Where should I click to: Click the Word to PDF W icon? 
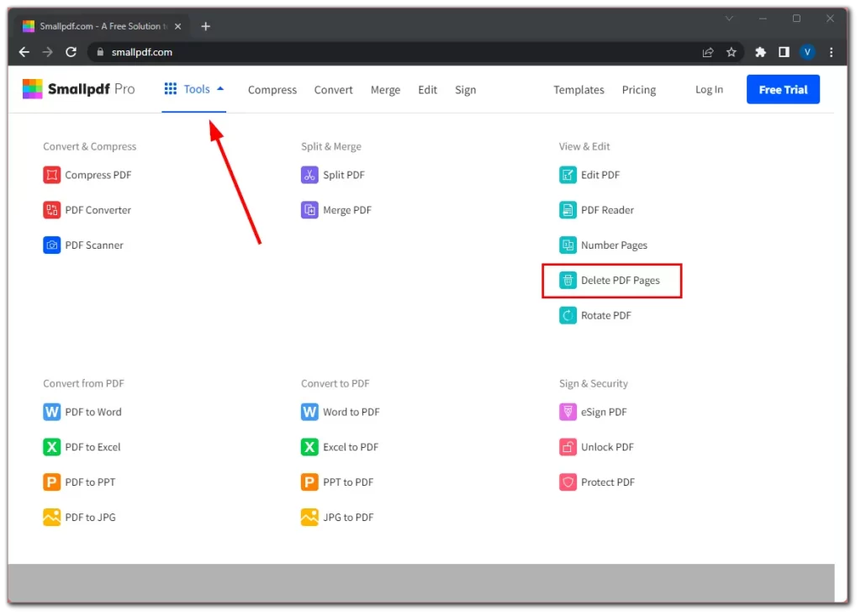pyautogui.click(x=309, y=412)
